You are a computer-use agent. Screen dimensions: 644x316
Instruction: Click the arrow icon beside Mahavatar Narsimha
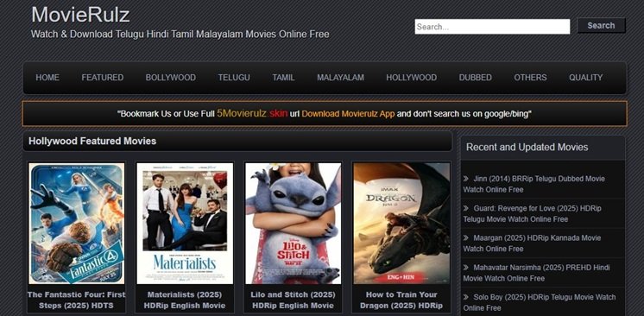pyautogui.click(x=466, y=268)
